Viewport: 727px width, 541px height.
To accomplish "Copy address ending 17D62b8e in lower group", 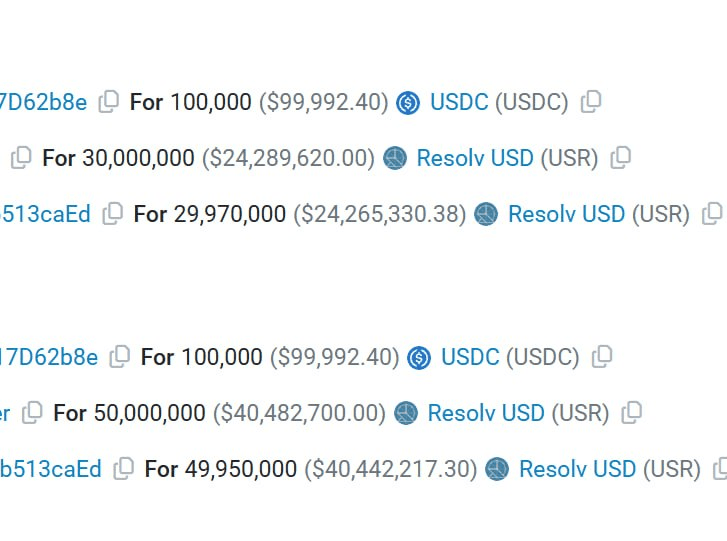I will click(120, 356).
